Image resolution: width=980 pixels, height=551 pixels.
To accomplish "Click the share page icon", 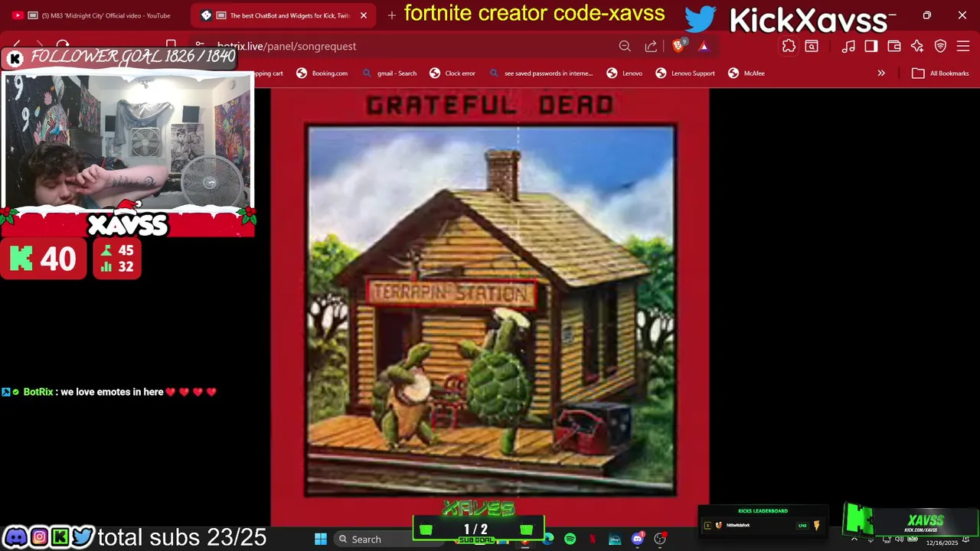I will (x=651, y=46).
